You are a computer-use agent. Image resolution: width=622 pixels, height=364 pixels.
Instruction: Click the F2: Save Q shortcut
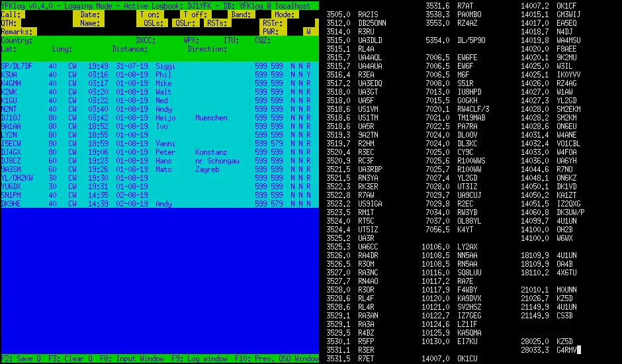coord(21,359)
